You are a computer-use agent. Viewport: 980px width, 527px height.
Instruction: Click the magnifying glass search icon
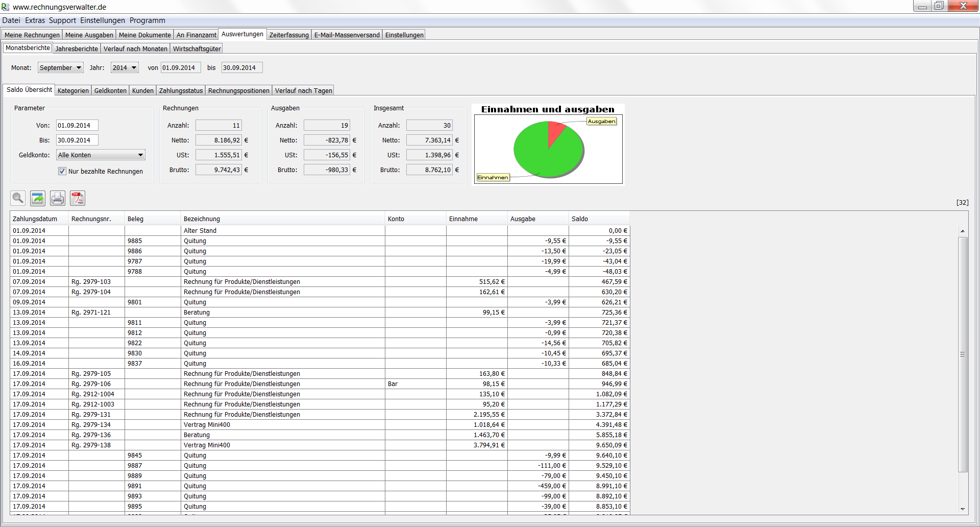pyautogui.click(x=18, y=198)
